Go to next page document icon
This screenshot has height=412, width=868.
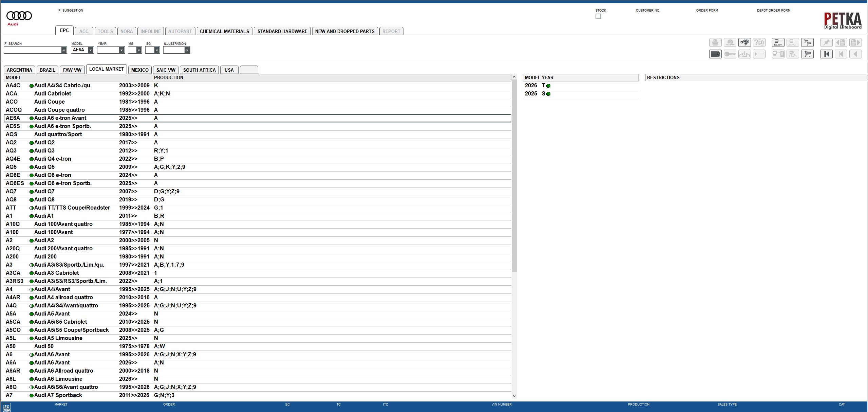coord(855,42)
